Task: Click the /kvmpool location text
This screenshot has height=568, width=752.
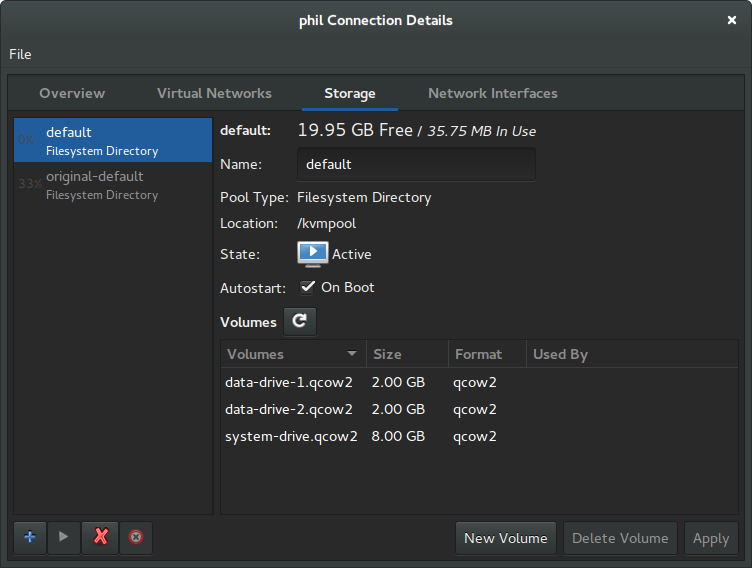Action: (327, 224)
